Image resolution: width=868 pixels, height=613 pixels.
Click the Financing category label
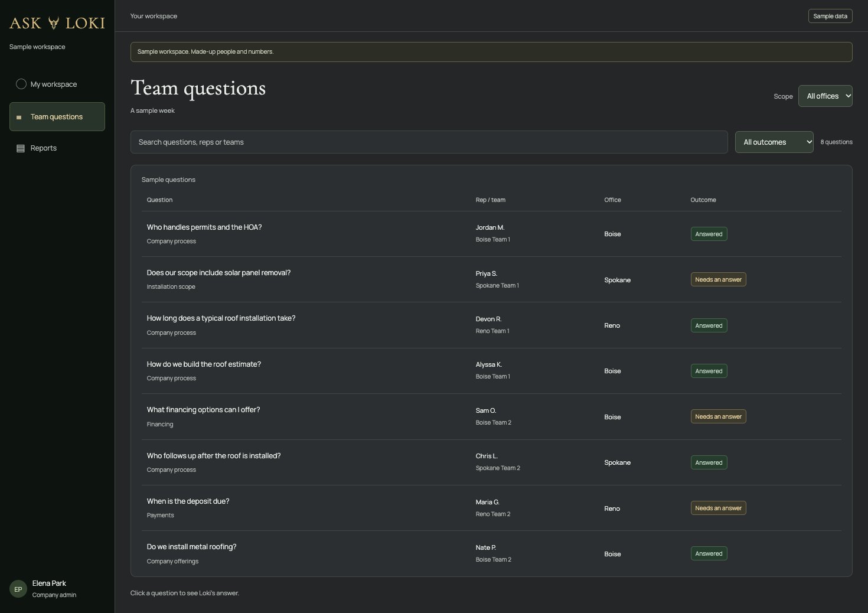[160, 424]
